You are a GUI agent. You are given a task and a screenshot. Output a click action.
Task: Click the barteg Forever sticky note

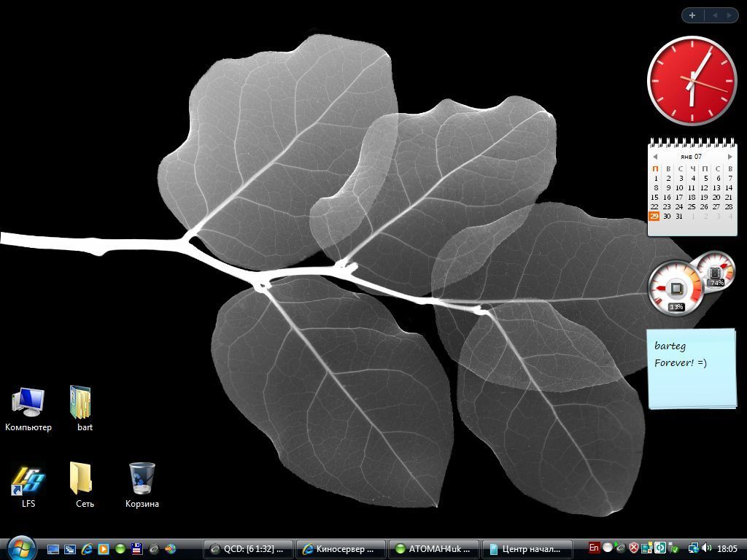[x=691, y=368]
